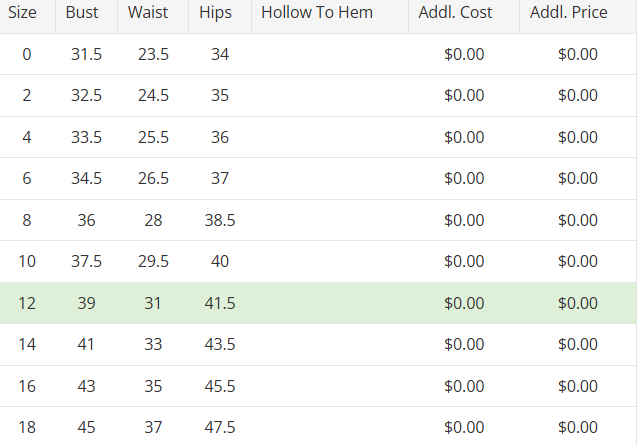Select the bust value 32.5 cell
This screenshot has height=445, width=640.
(x=86, y=96)
